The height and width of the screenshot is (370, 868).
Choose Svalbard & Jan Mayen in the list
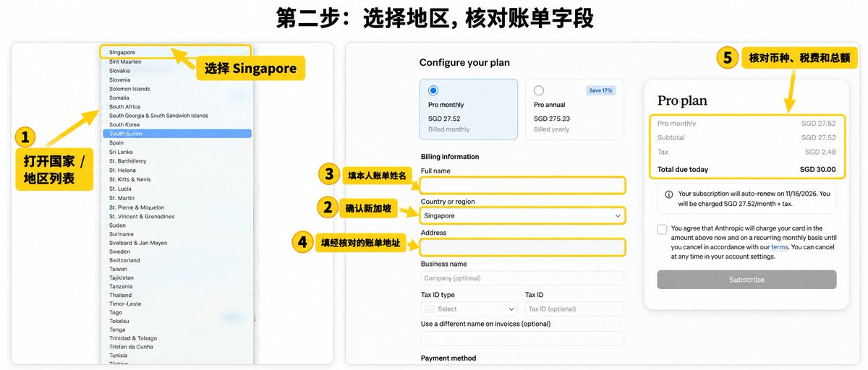[138, 243]
